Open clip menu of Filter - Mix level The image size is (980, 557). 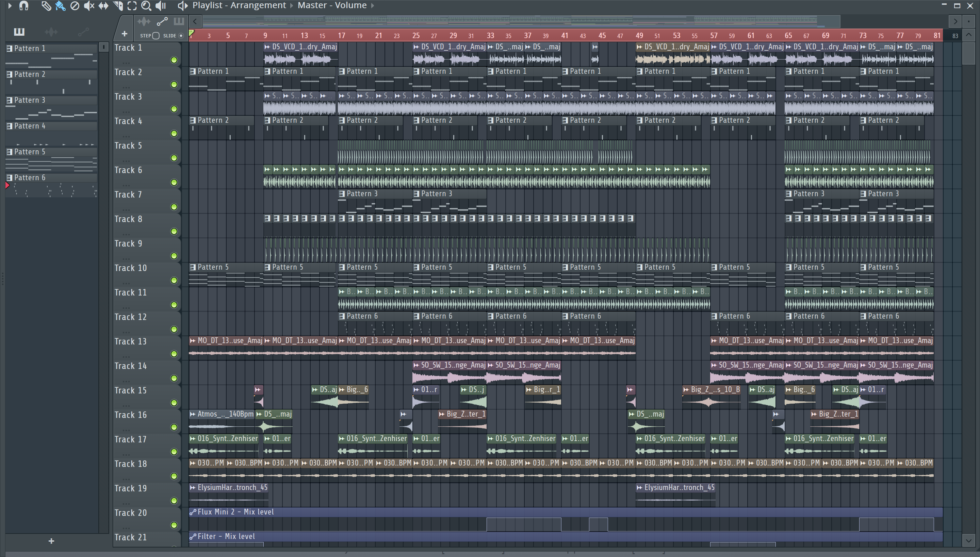(193, 537)
